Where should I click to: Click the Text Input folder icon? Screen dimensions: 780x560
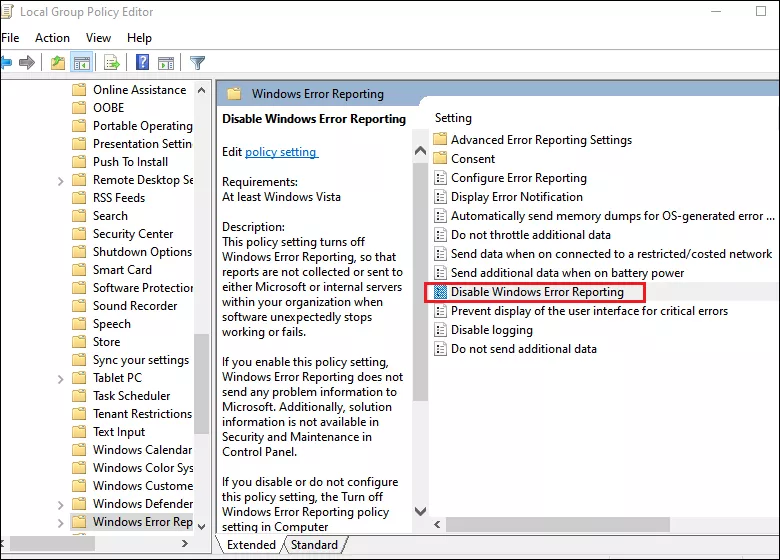pyautogui.click(x=79, y=432)
